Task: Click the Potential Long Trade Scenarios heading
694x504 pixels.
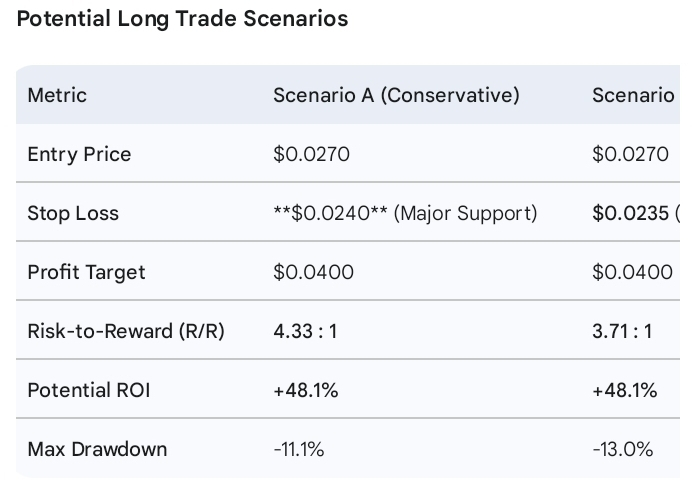Action: (182, 19)
